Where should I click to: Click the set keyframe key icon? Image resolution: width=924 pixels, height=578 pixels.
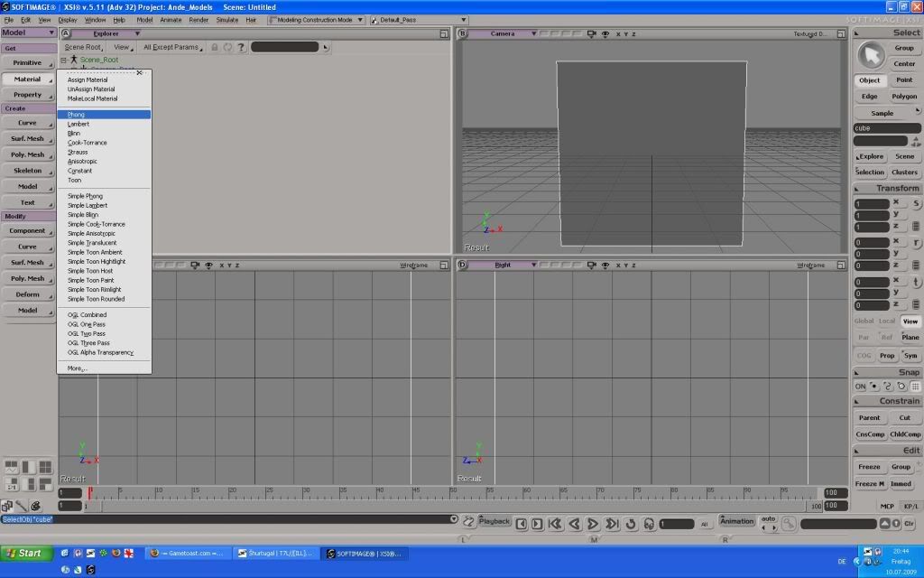pos(789,523)
